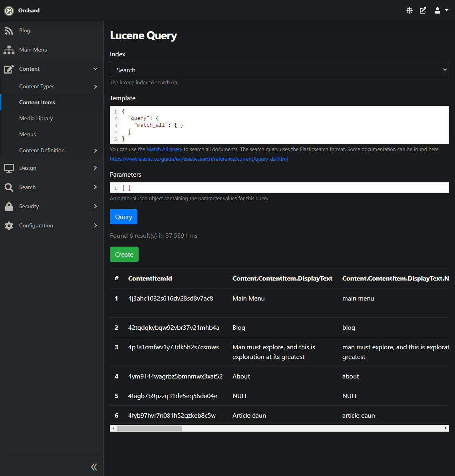Select the Content pencil icon in sidebar
The height and width of the screenshot is (476, 455).
coord(9,69)
